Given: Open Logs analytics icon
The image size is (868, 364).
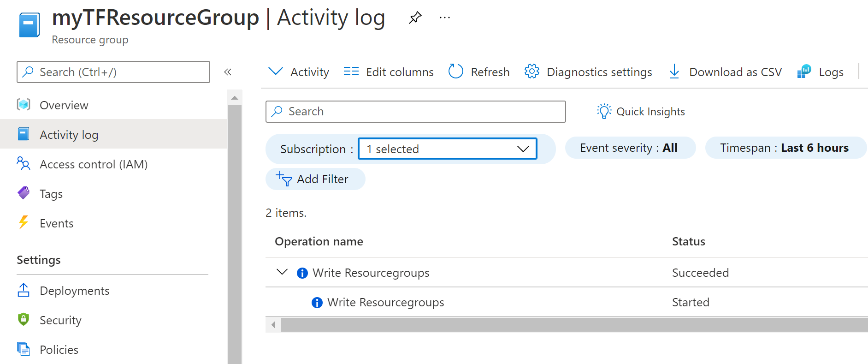Looking at the screenshot, I should click(804, 72).
